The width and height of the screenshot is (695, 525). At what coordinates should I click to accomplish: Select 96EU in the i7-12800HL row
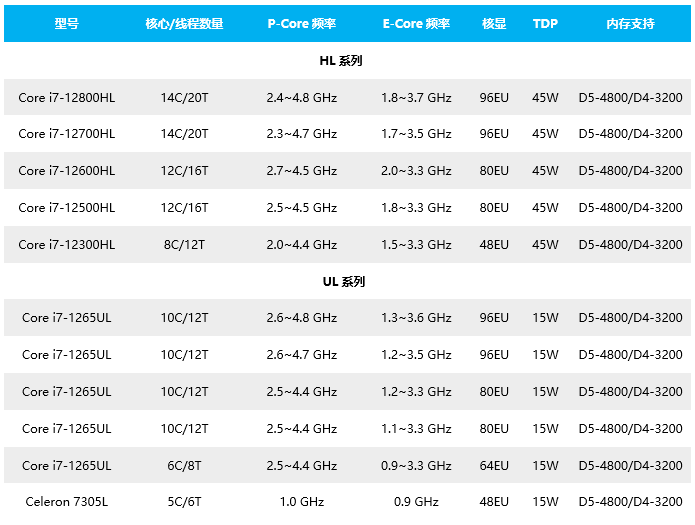pos(494,98)
